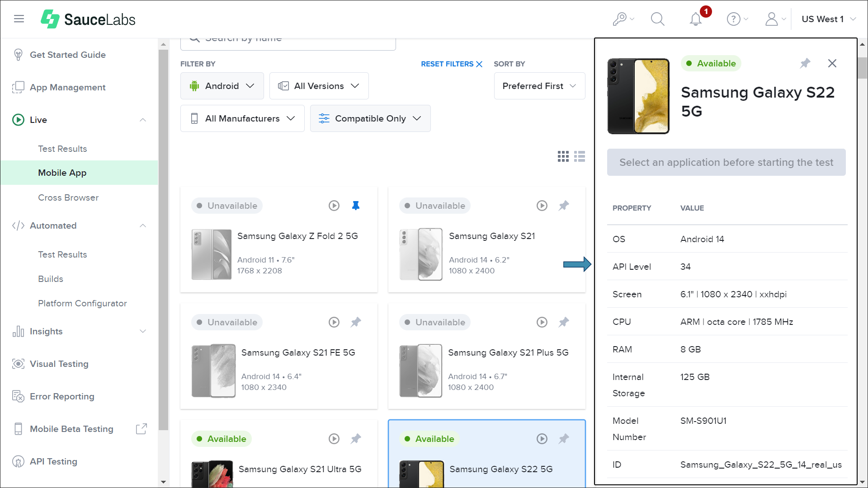Open Mobile Beta Testing
This screenshot has height=488, width=868.
[x=71, y=429]
